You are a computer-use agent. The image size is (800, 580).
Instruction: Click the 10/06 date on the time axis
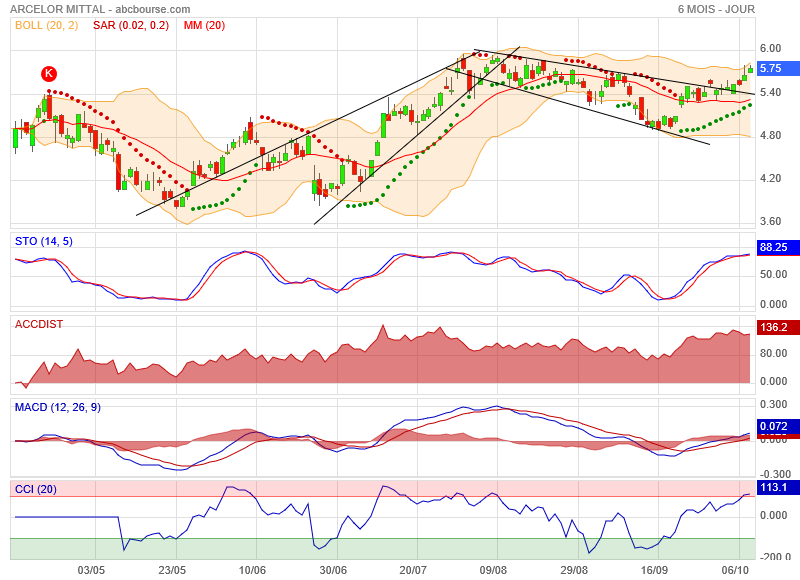click(x=253, y=570)
